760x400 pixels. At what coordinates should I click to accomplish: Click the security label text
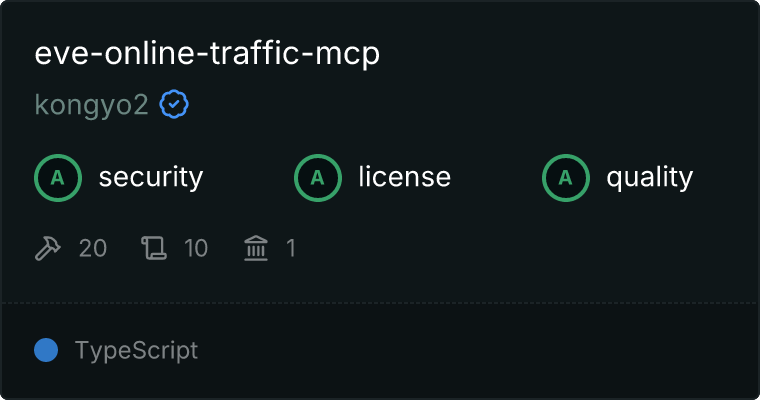point(151,177)
